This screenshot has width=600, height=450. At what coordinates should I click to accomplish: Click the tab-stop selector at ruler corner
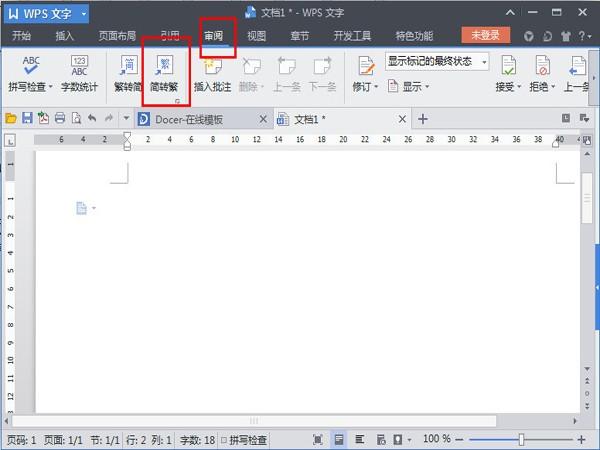[10, 140]
